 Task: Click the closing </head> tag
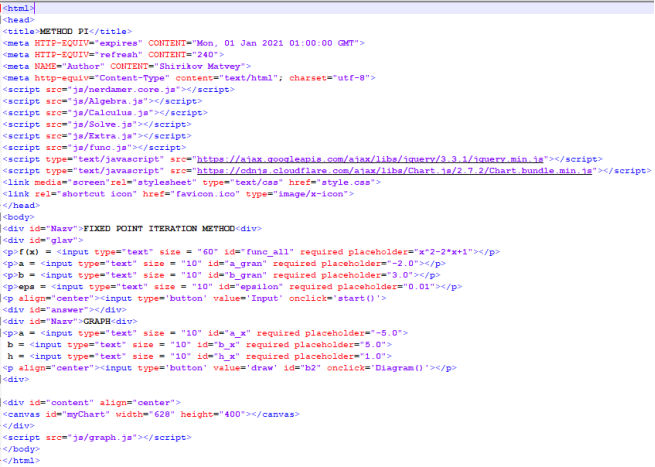click(21, 206)
